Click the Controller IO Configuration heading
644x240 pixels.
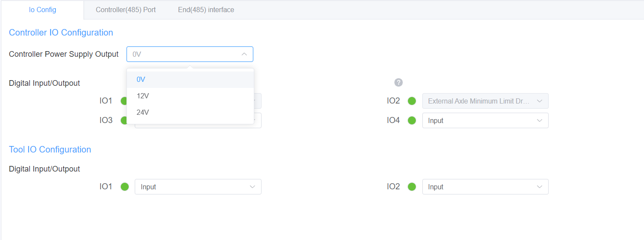coord(61,32)
